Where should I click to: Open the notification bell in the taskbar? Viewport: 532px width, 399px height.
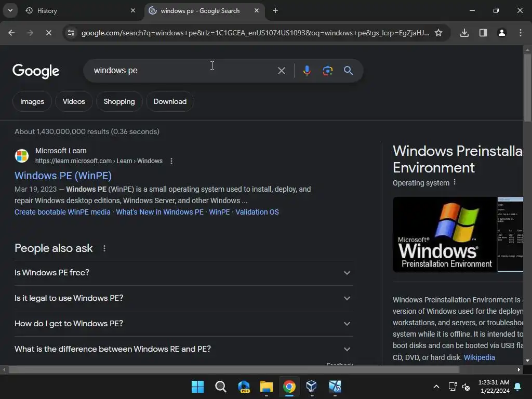pyautogui.click(x=518, y=387)
